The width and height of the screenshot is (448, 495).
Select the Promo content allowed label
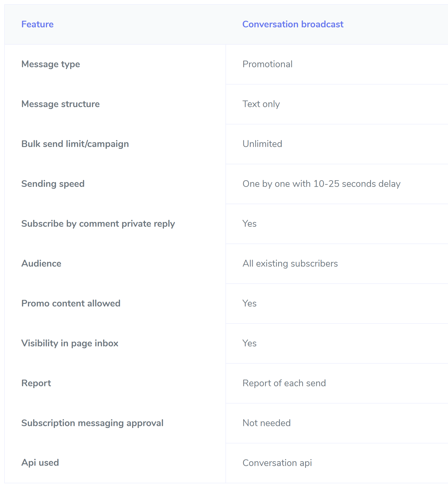[71, 303]
